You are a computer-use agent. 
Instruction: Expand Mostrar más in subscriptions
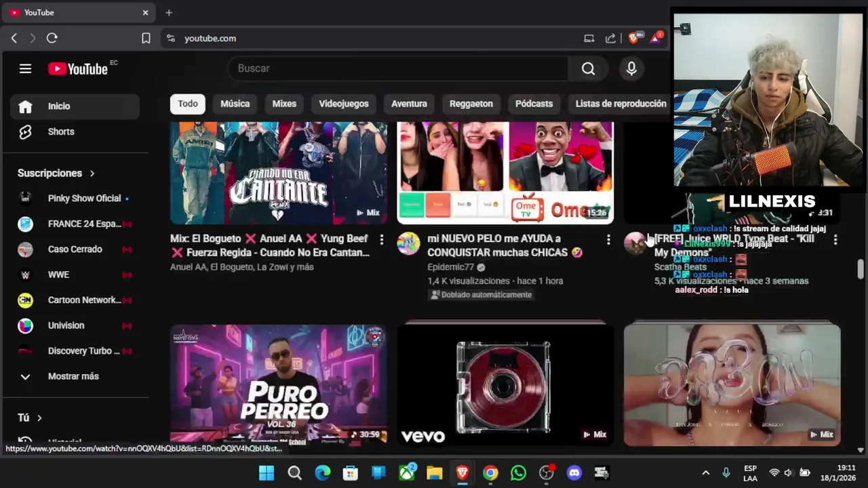[75, 376]
